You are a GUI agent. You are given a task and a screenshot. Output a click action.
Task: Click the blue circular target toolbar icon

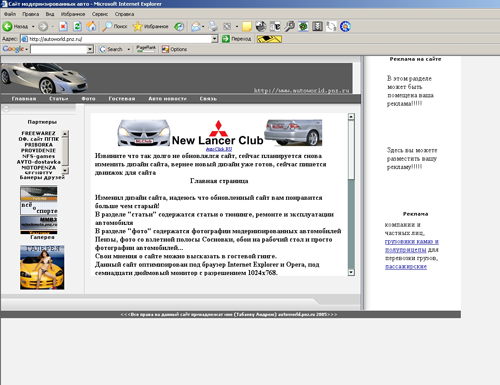coord(345,26)
